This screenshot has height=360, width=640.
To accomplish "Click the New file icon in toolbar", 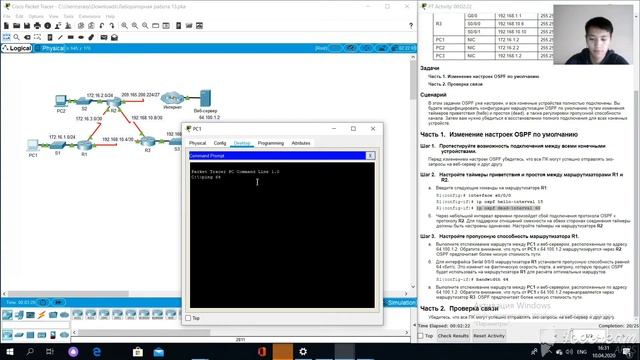I will click(6, 26).
